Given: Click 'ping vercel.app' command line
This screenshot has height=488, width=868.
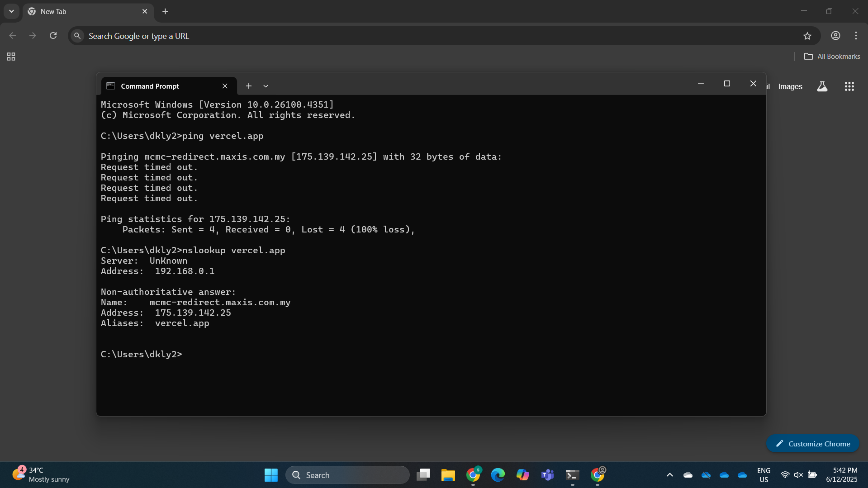Looking at the screenshot, I should (182, 136).
